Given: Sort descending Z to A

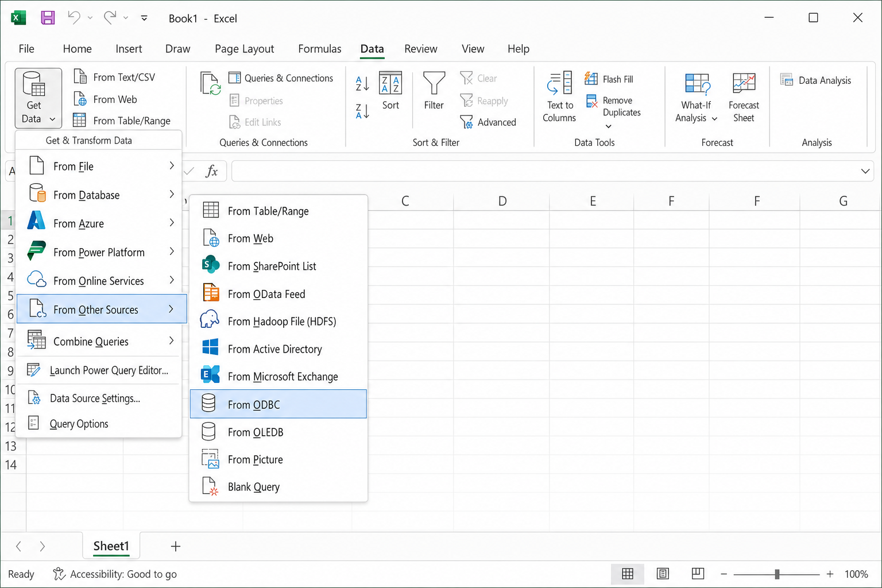Looking at the screenshot, I should pos(362,111).
